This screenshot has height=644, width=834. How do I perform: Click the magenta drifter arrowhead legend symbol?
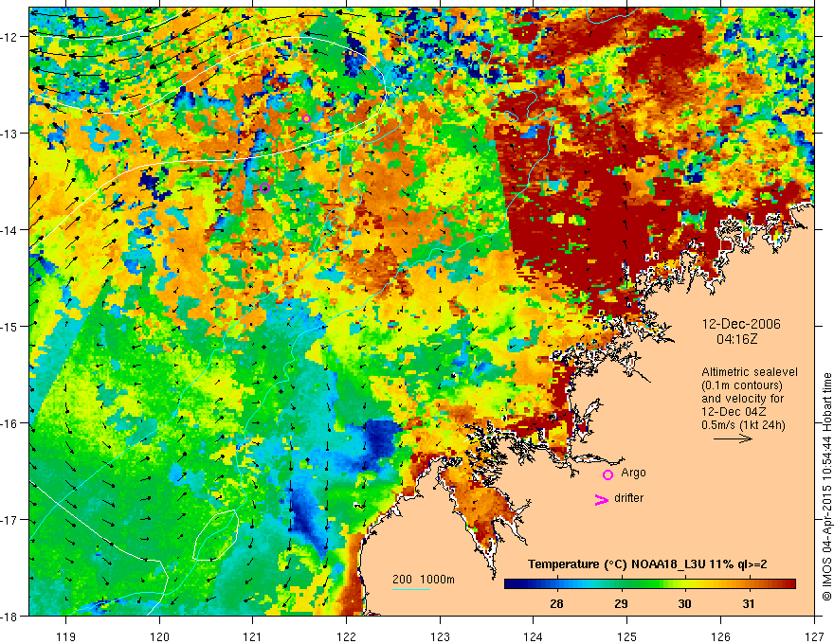pyautogui.click(x=602, y=499)
